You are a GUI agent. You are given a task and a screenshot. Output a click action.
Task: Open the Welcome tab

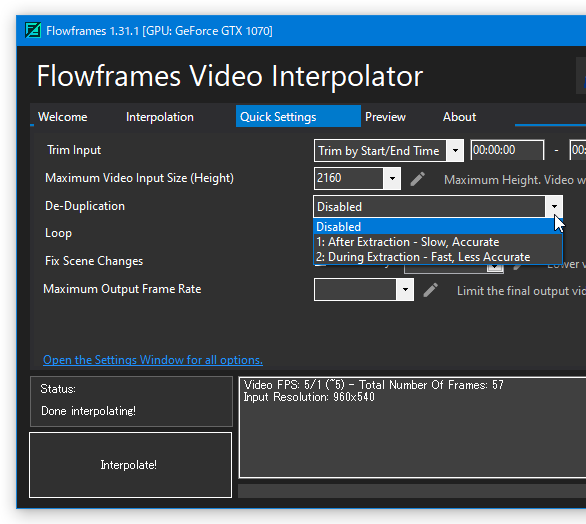63,117
